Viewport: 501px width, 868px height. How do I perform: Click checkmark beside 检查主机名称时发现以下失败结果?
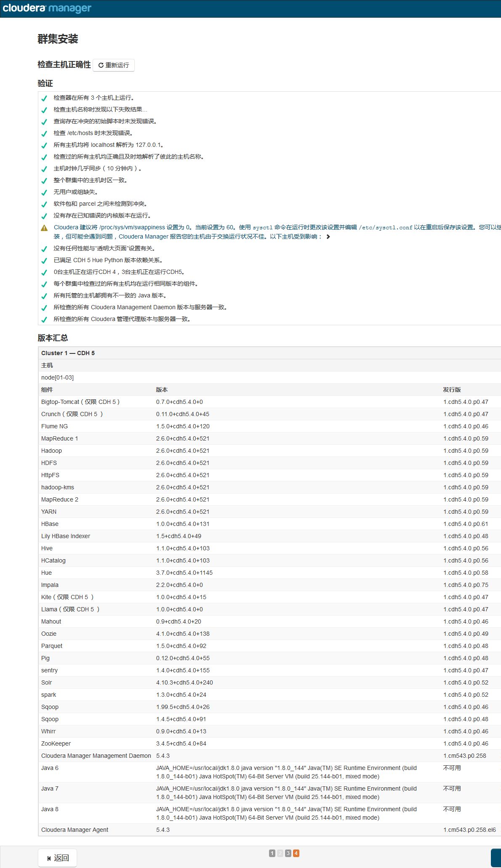44,110
